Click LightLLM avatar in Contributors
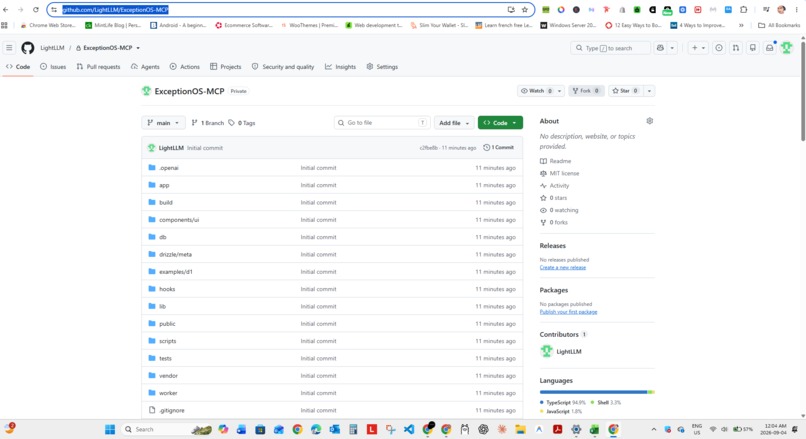This screenshot has width=806, height=439. point(546,351)
